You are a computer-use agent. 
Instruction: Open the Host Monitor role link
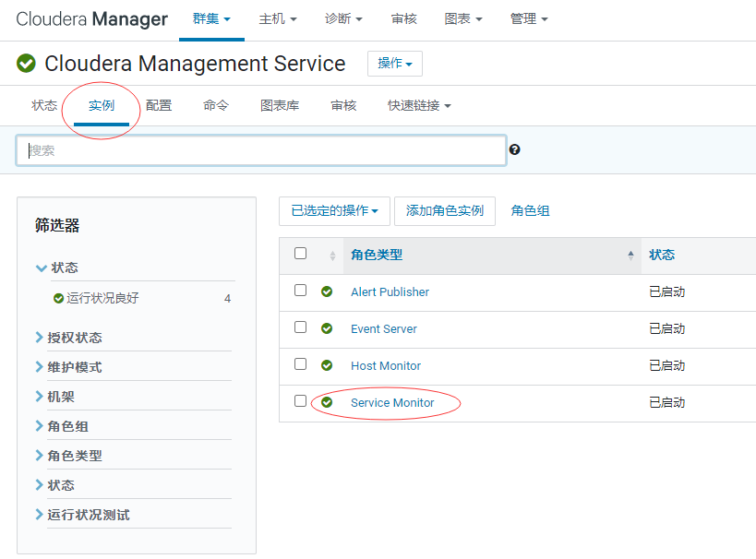(x=386, y=366)
